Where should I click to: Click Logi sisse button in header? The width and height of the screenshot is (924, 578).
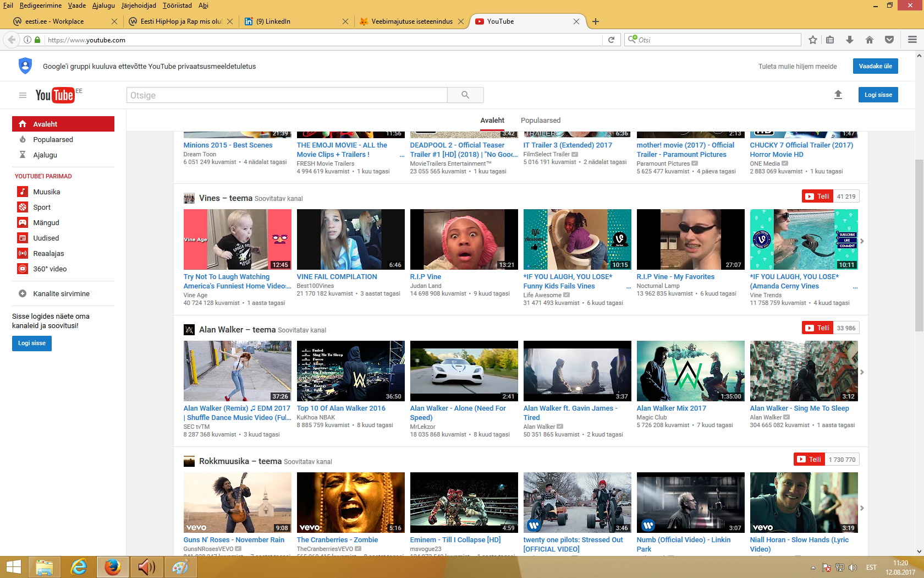878,95
